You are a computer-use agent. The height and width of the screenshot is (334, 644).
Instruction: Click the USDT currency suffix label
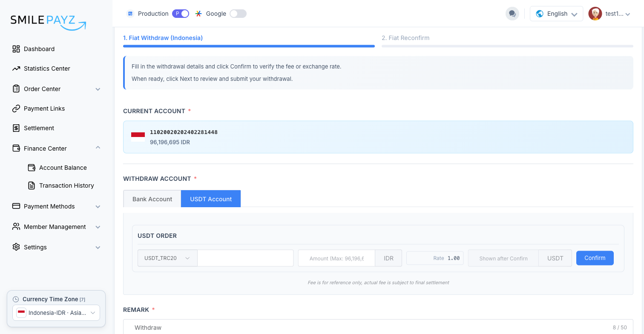pyautogui.click(x=555, y=258)
